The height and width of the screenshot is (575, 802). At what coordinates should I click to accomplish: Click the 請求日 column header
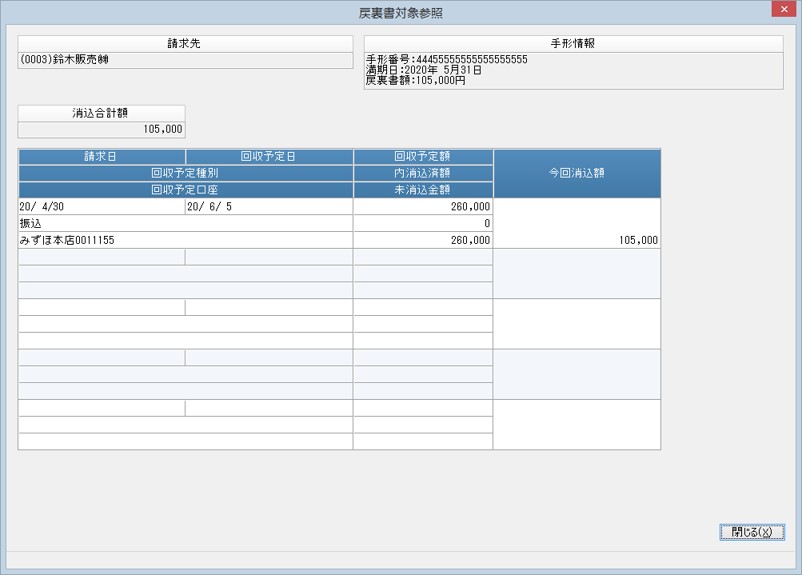pos(101,157)
